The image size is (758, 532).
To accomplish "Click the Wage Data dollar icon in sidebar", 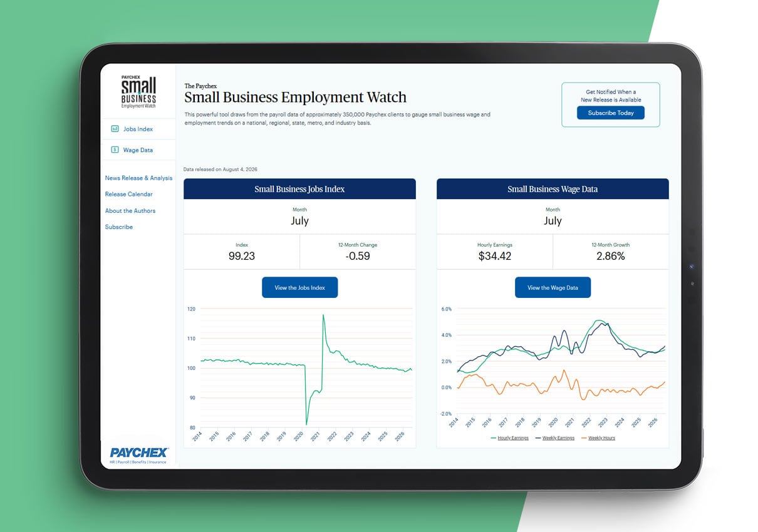I will 115,150.
